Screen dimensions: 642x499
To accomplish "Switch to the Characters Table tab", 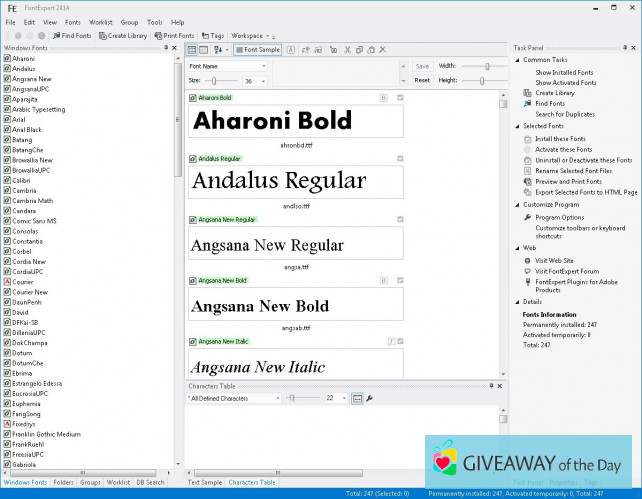I will point(252,482).
